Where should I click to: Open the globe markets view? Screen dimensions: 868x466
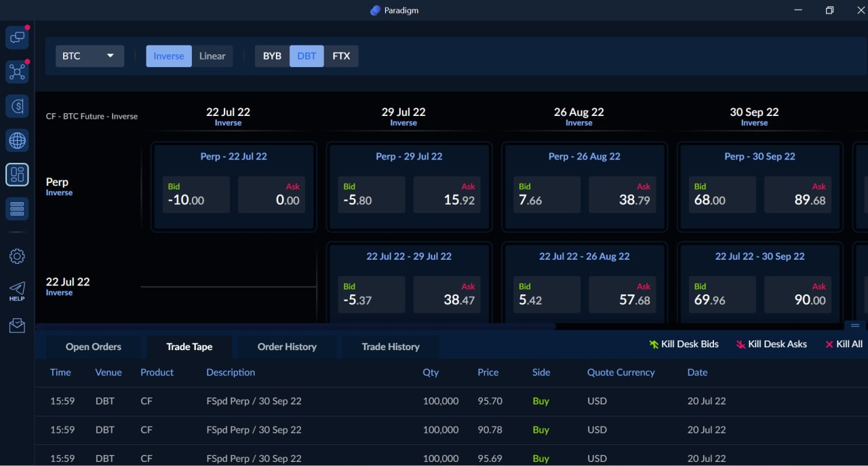[x=17, y=140]
